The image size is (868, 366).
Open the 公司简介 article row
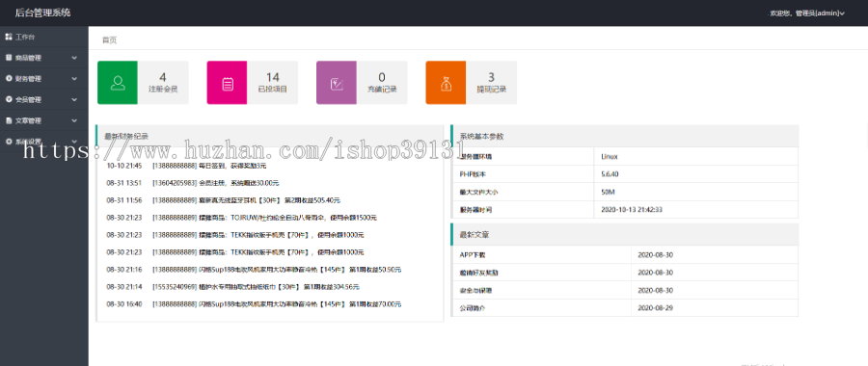(625, 308)
